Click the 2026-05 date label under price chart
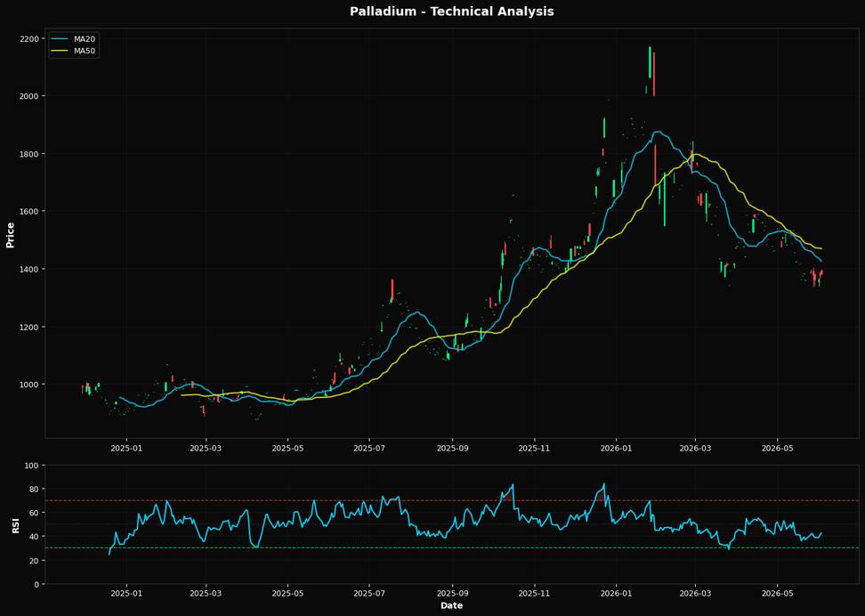 [x=777, y=448]
